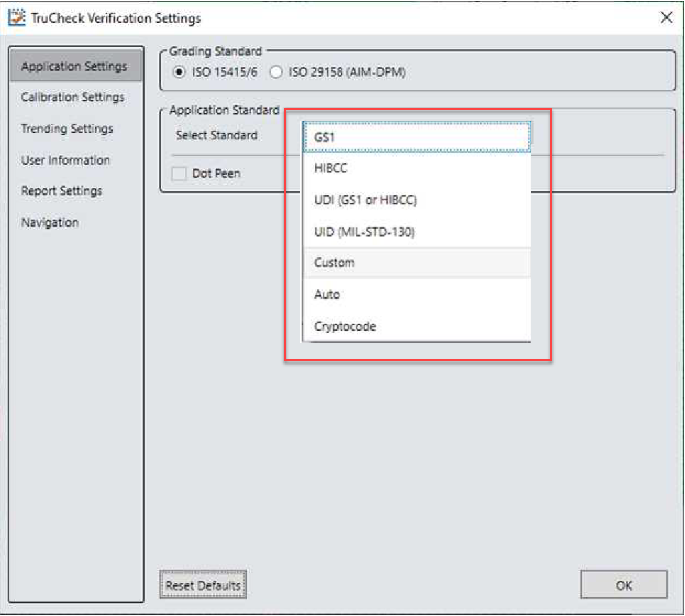The image size is (685, 616).
Task: Pick Auto in the standard list
Action: [416, 294]
